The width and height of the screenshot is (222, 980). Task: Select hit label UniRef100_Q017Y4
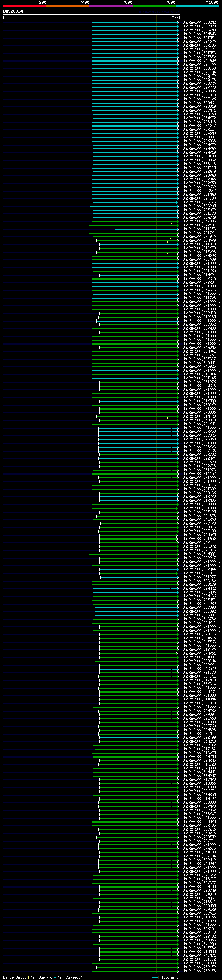tap(199, 233)
